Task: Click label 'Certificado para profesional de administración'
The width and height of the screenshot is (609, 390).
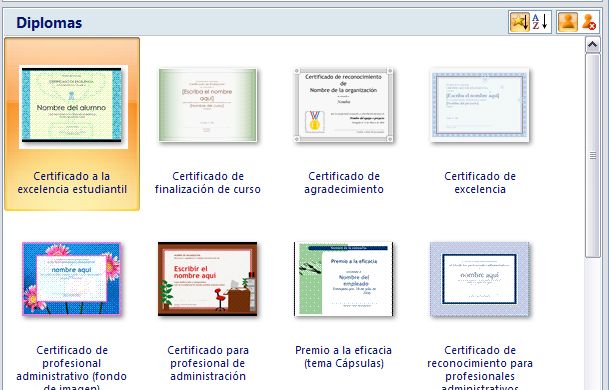Action: pos(208,363)
